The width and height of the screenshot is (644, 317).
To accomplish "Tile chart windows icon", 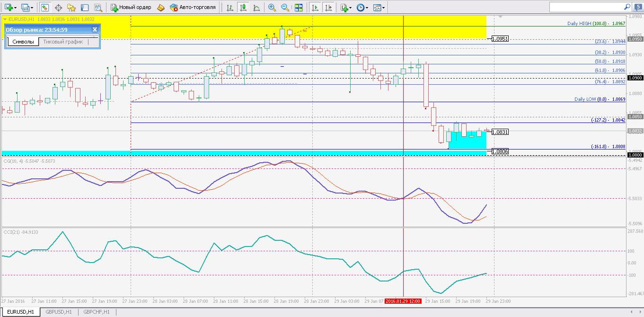I will 299,8.
